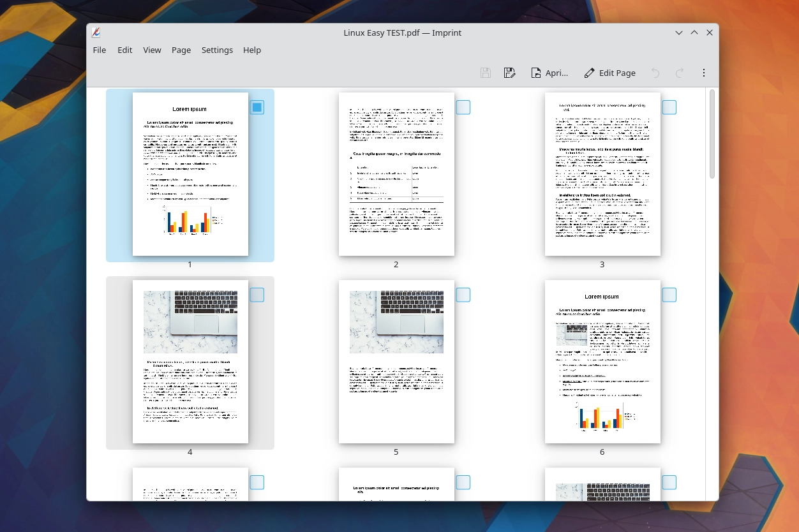Click the 'Apri...' open file button
The height and width of the screenshot is (532, 799).
pyautogui.click(x=549, y=73)
